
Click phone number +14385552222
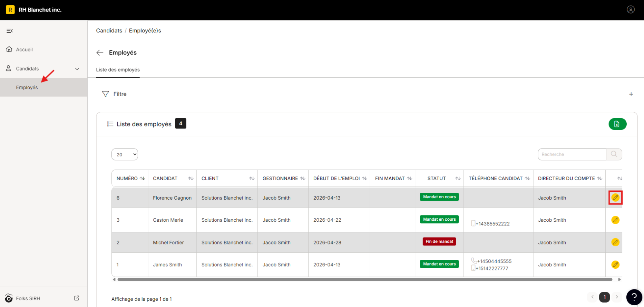point(492,224)
